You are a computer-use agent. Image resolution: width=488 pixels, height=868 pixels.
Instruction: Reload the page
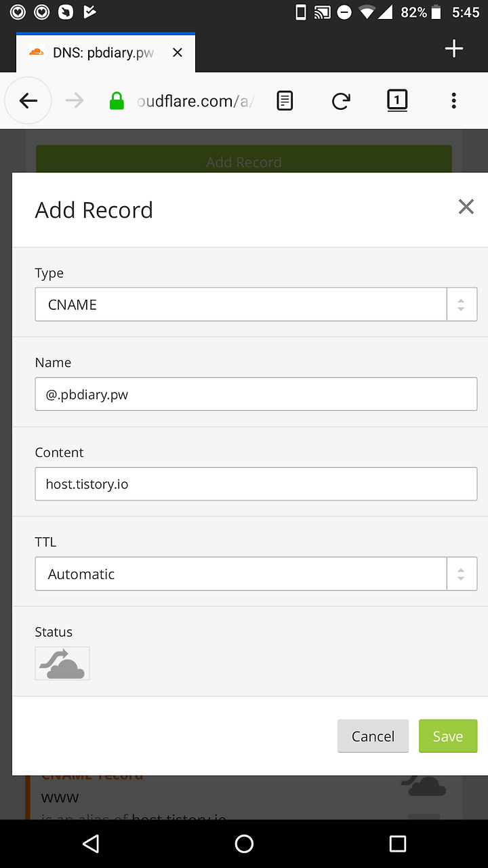point(341,101)
